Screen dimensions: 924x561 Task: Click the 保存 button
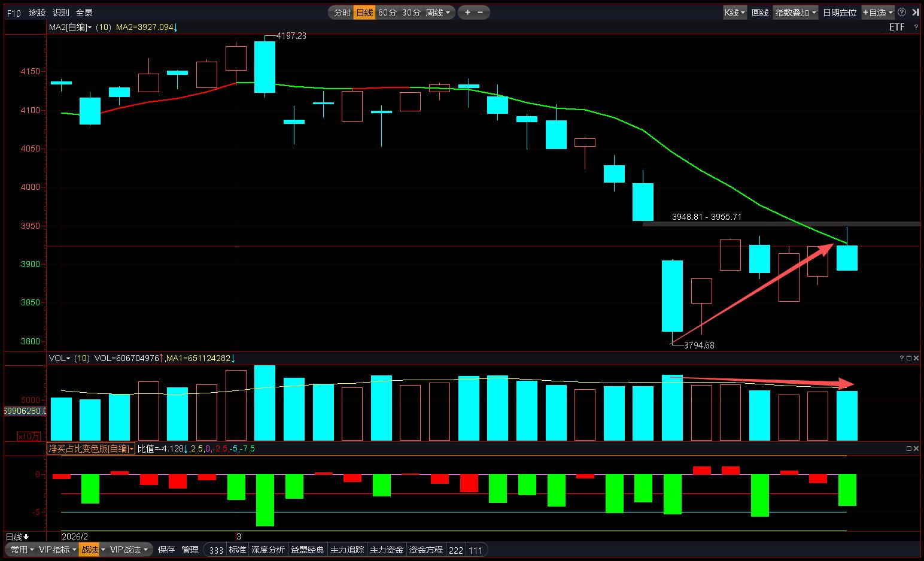pyautogui.click(x=166, y=550)
